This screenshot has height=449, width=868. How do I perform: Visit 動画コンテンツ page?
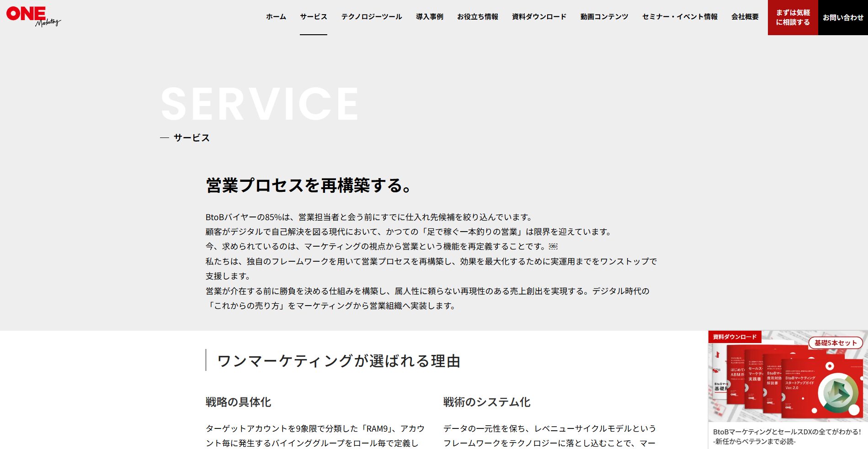click(604, 17)
